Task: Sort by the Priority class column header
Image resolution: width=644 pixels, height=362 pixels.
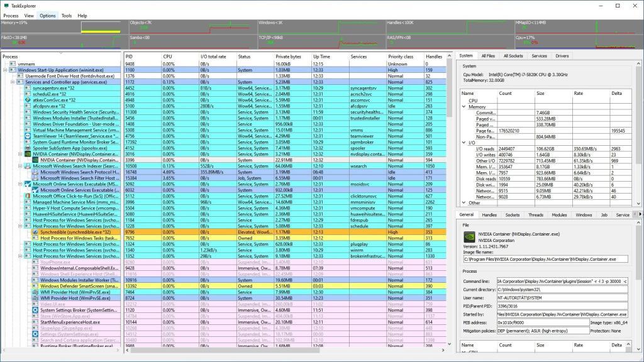Action: coord(404,57)
